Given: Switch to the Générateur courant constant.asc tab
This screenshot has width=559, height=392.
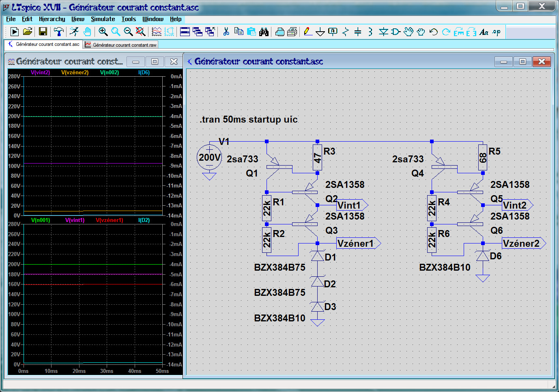Looking at the screenshot, I should (44, 44).
